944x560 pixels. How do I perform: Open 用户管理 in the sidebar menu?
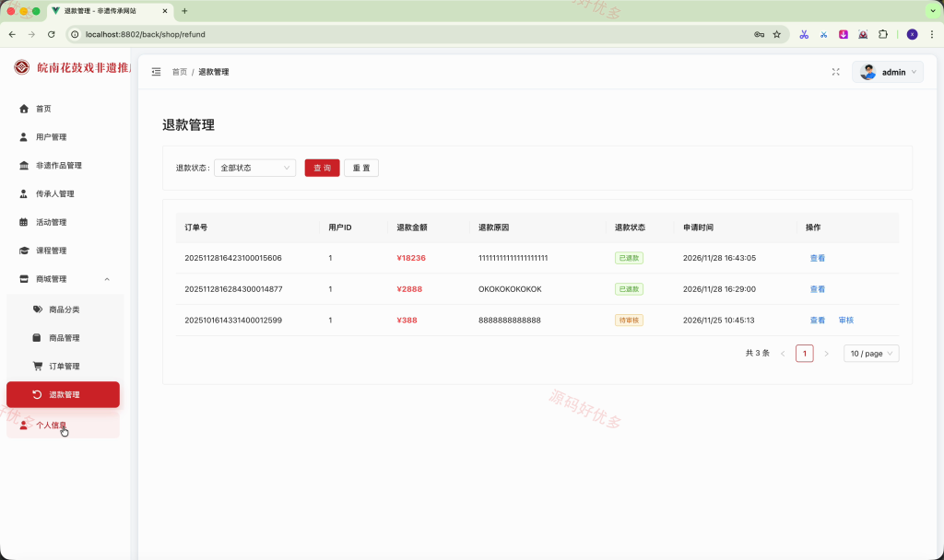pyautogui.click(x=63, y=137)
